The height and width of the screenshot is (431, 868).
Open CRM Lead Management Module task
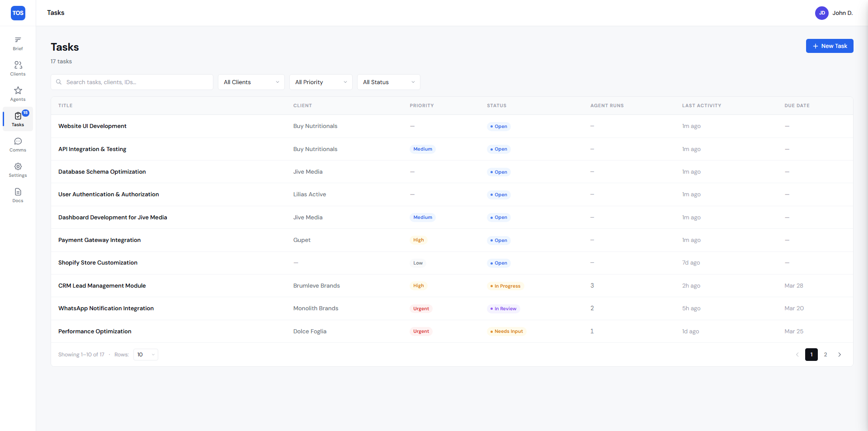tap(102, 286)
